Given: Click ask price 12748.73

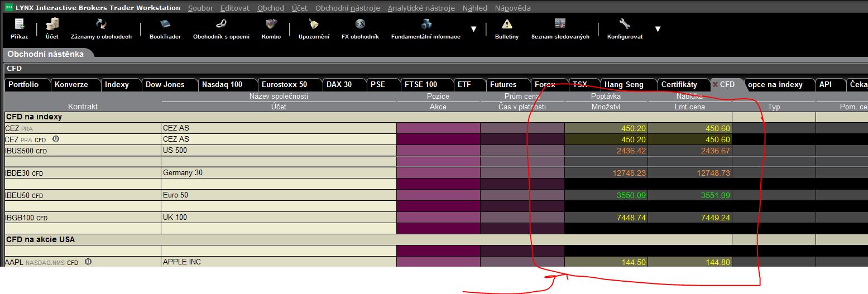Looking at the screenshot, I should click(713, 173).
